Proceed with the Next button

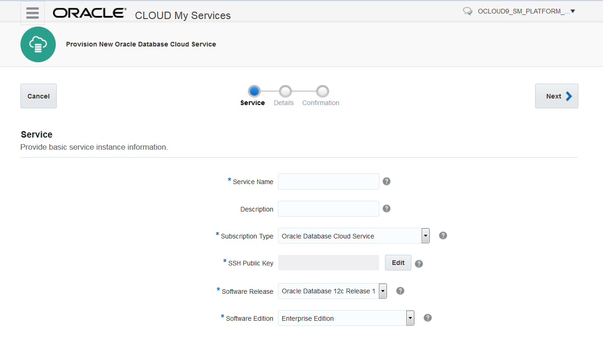[x=557, y=96]
